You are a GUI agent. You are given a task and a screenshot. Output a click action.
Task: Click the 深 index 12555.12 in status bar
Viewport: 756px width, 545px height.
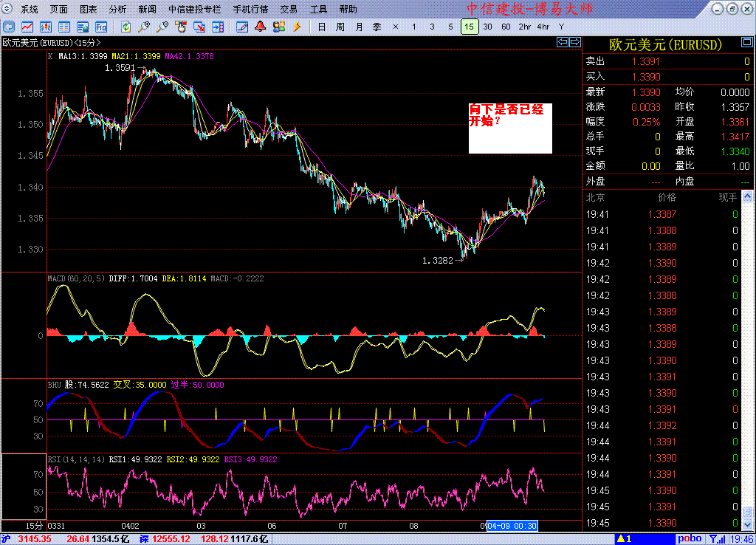coord(171,539)
